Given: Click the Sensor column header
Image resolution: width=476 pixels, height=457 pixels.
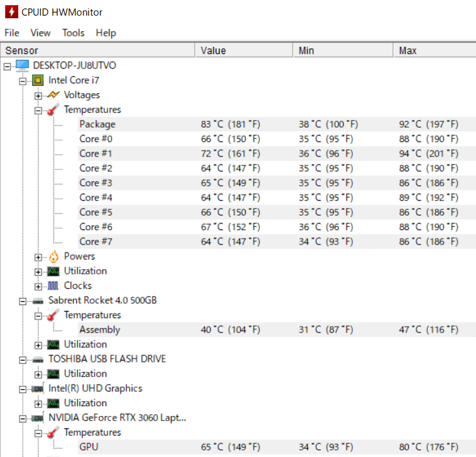Looking at the screenshot, I should click(x=97, y=50).
